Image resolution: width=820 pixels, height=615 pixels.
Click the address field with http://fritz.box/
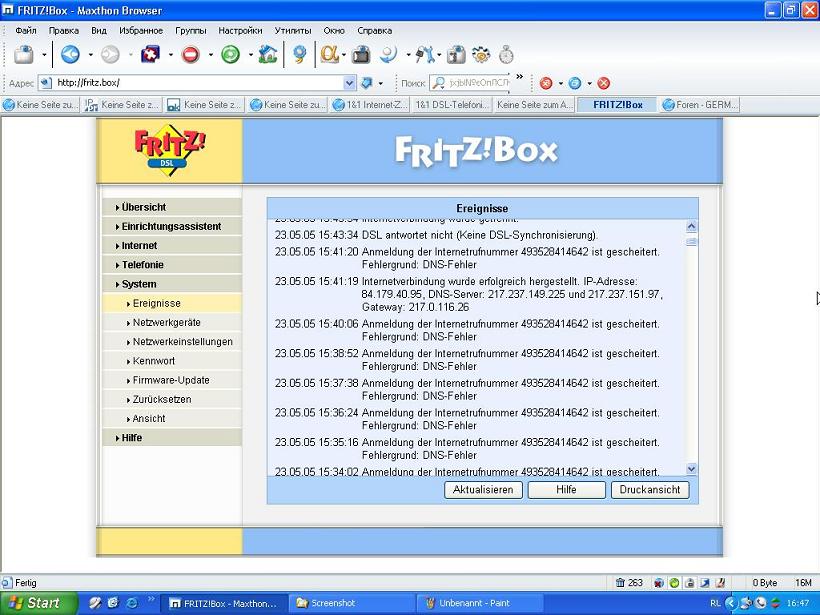[199, 83]
